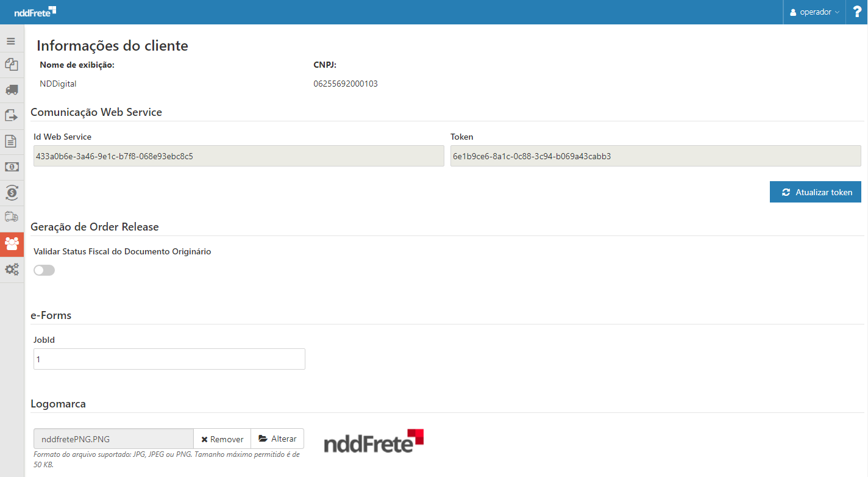Click the Atualizar token button
868x477 pixels.
pyautogui.click(x=816, y=192)
